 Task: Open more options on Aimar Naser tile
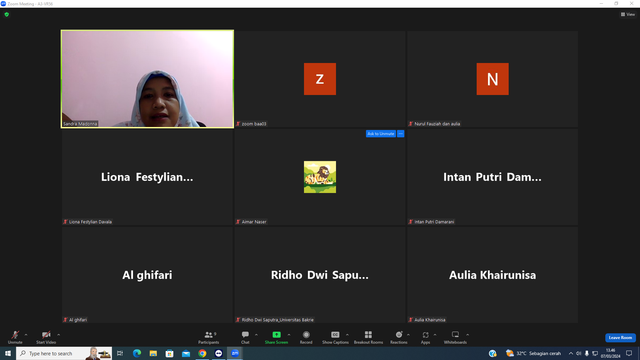tap(400, 133)
